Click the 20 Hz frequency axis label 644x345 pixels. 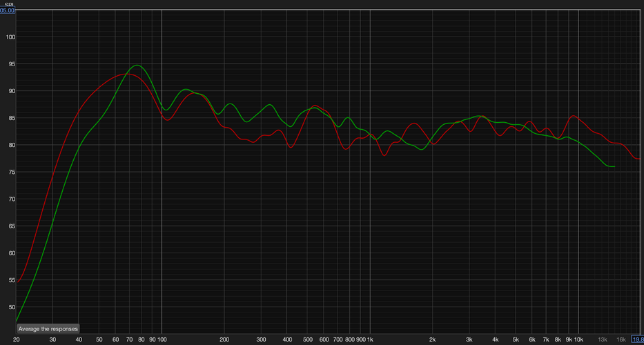(x=17, y=339)
